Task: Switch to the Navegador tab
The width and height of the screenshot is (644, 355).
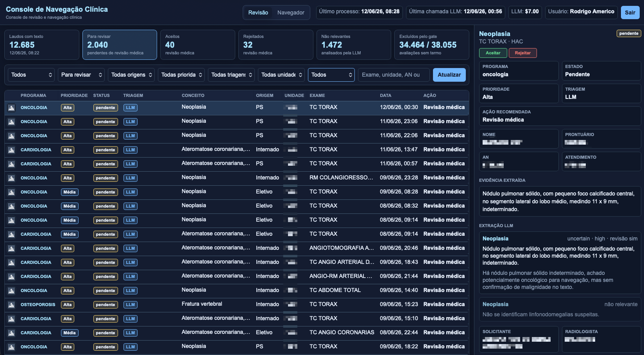Action: pyautogui.click(x=291, y=13)
